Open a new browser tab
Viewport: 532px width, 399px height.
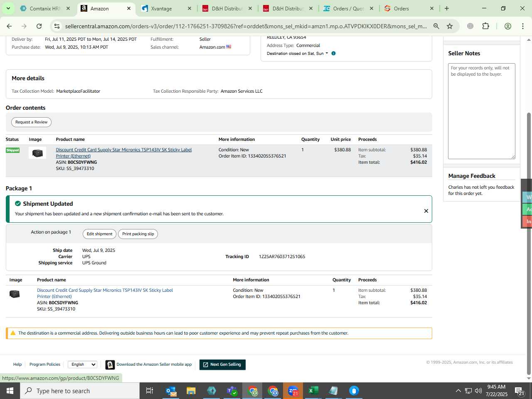tap(447, 8)
